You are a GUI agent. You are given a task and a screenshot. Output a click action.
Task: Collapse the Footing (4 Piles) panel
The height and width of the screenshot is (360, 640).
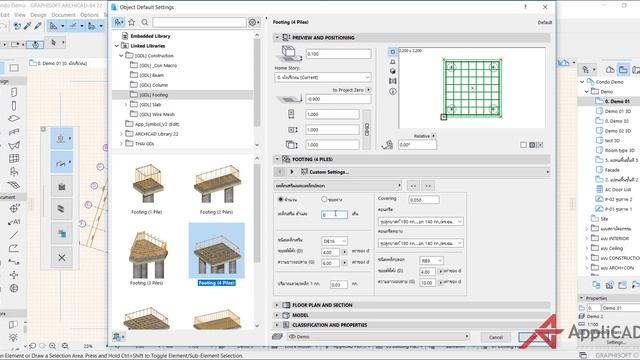coord(277,159)
